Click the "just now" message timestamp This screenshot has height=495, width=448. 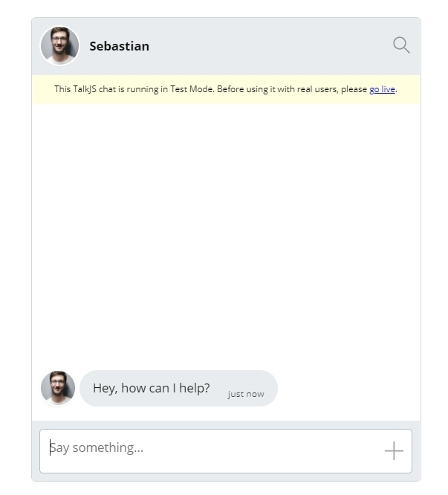click(246, 394)
